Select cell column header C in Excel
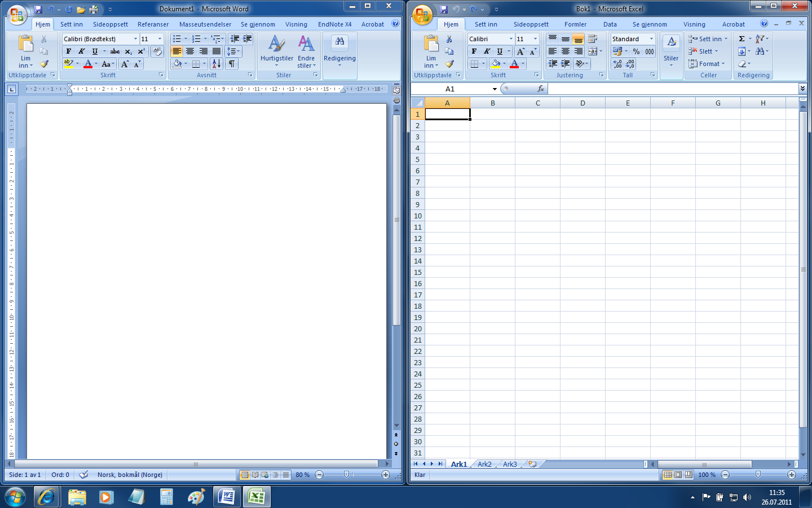This screenshot has width=812, height=508. coord(537,103)
